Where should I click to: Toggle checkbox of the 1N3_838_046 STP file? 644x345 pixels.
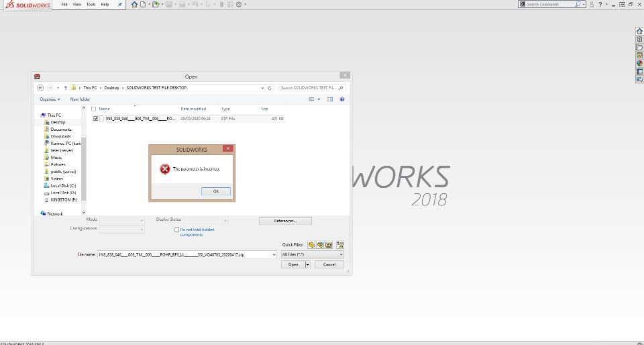[96, 118]
